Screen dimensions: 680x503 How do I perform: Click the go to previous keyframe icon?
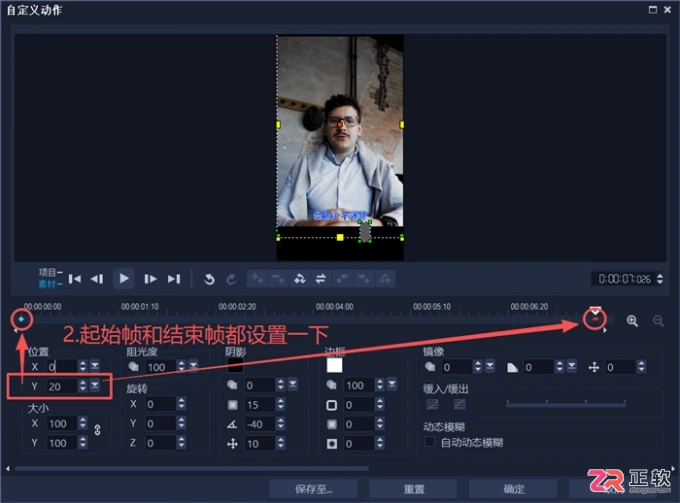[x=342, y=278]
